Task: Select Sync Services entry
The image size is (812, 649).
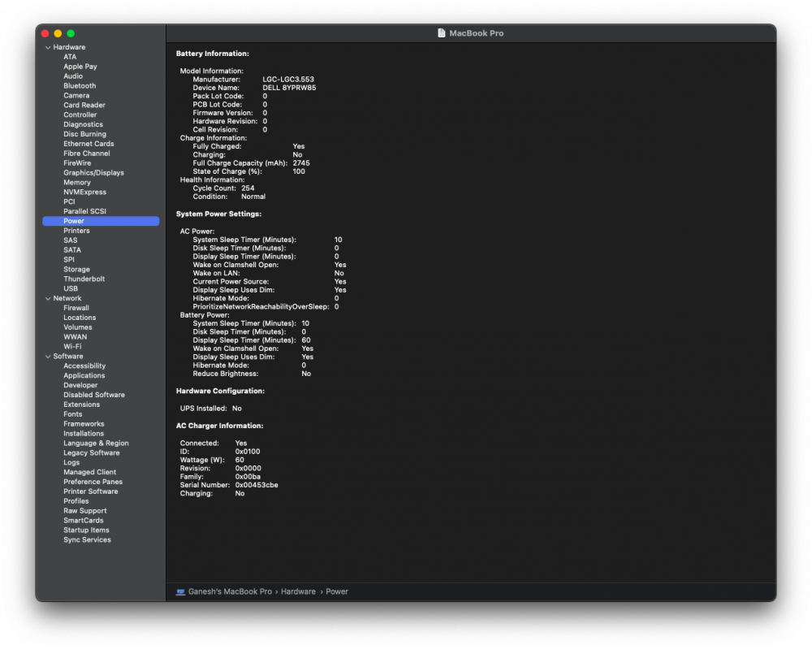Action: [x=87, y=540]
